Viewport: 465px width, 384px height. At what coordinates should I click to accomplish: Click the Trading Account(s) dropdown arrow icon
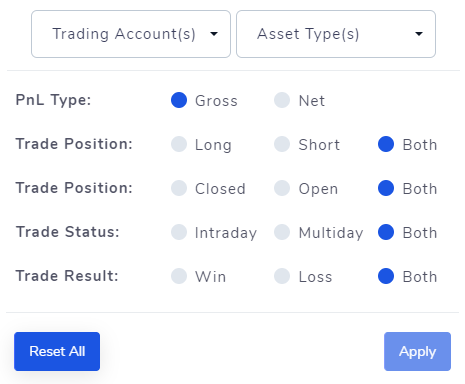click(x=214, y=34)
